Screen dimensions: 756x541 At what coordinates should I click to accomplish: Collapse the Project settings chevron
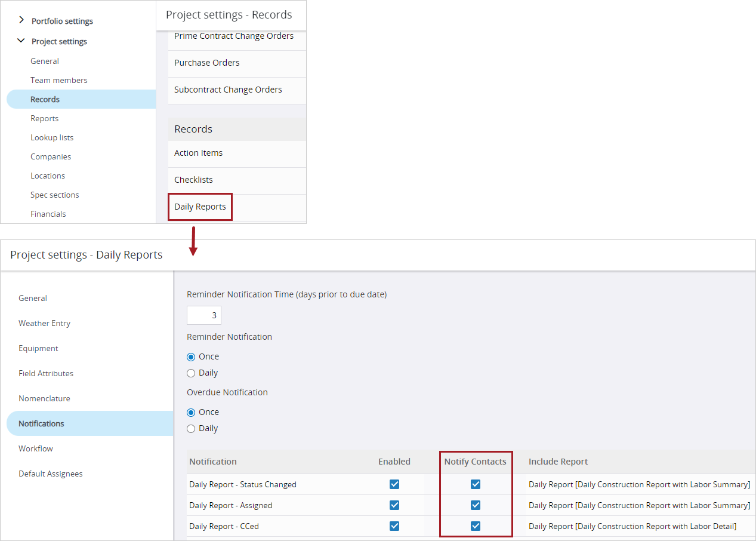pyautogui.click(x=21, y=41)
